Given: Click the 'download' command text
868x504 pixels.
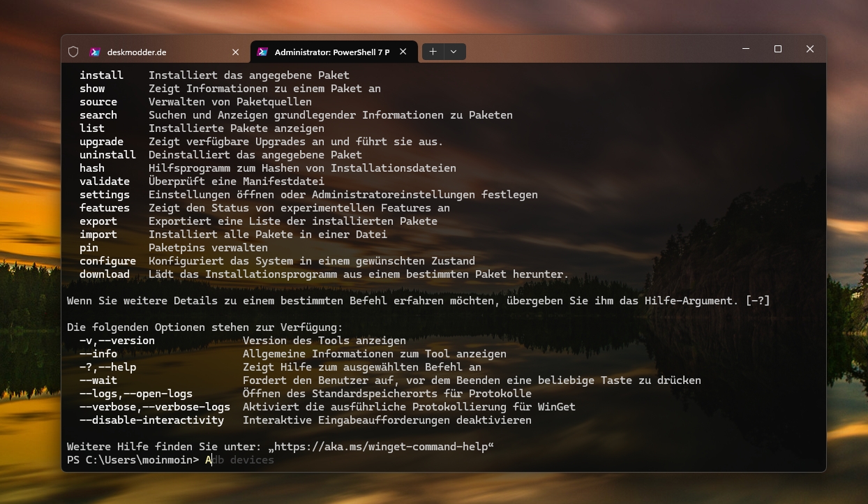Looking at the screenshot, I should pyautogui.click(x=105, y=274).
